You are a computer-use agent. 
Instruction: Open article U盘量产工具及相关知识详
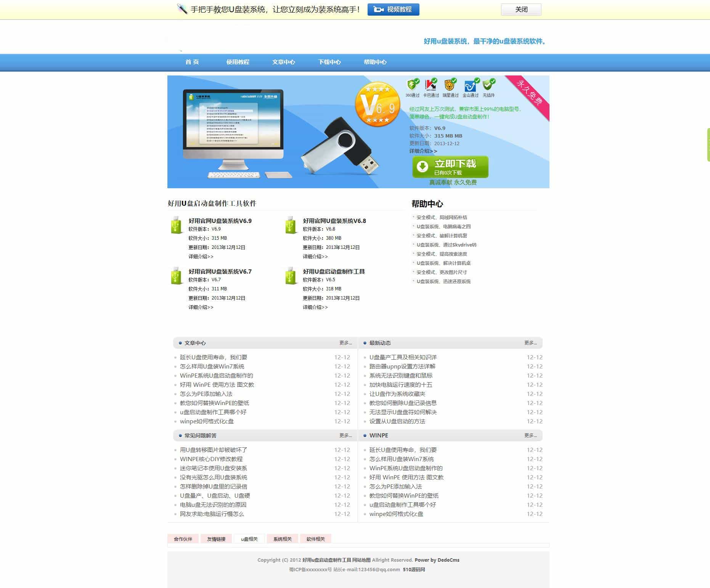click(x=403, y=357)
